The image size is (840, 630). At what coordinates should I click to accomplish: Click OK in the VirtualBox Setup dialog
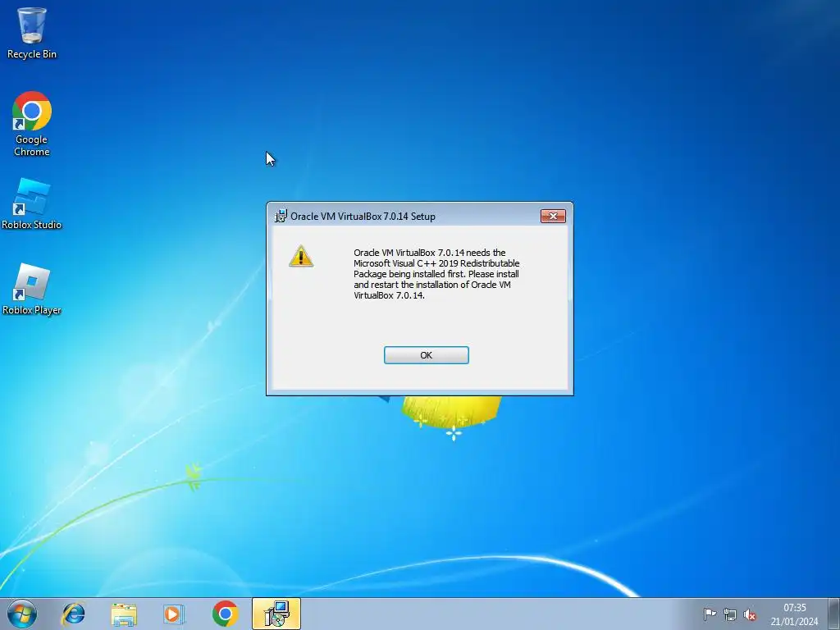pos(426,355)
